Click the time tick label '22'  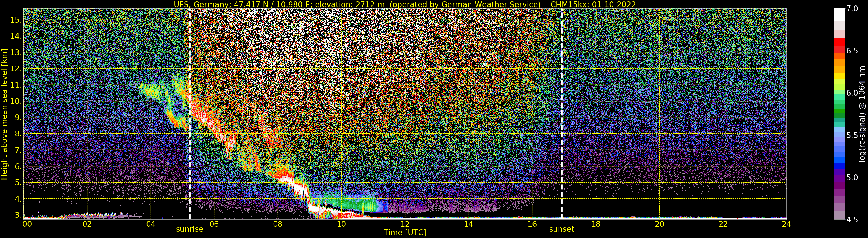click(723, 224)
